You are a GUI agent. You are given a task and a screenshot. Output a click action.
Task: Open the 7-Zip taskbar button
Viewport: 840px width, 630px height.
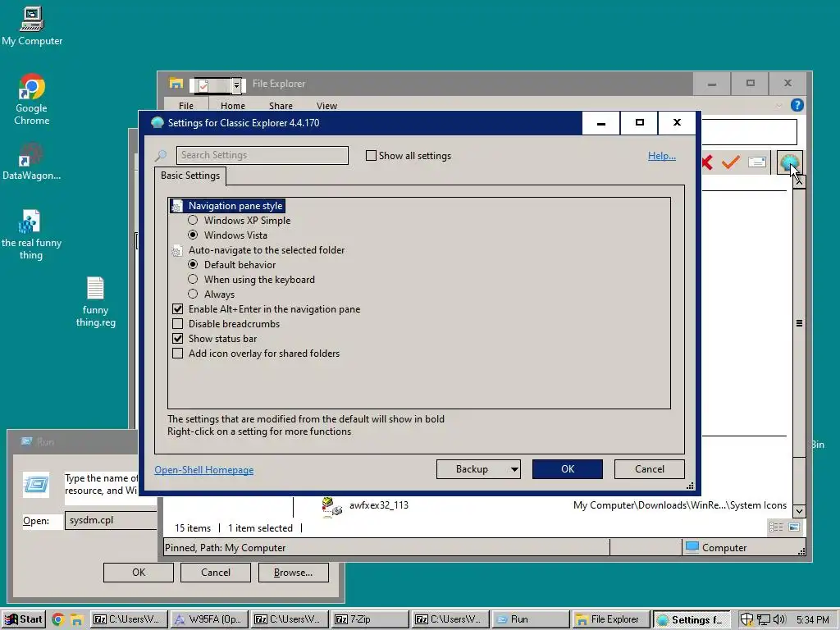370,619
